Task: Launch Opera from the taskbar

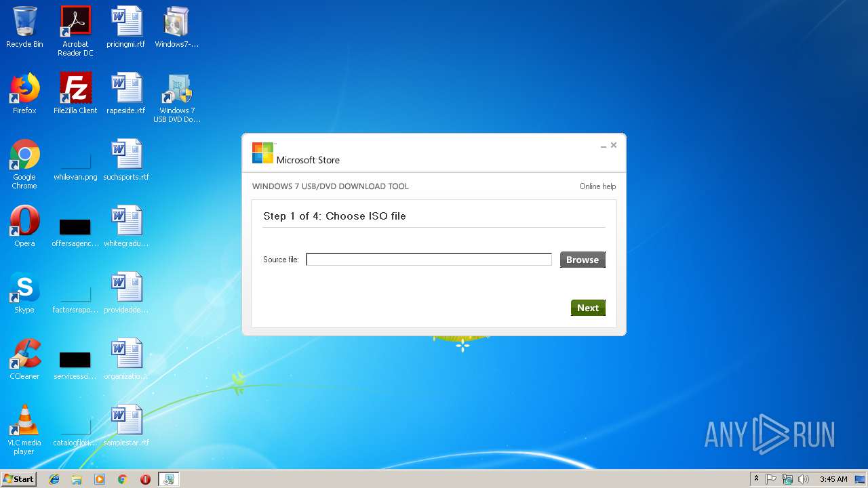Action: (x=145, y=479)
